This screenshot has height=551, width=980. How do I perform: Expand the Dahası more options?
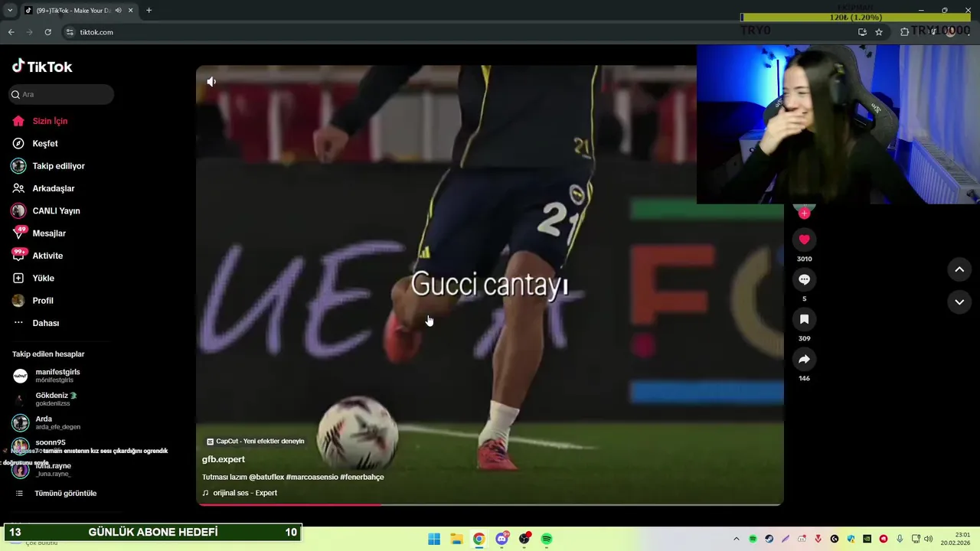tap(36, 323)
